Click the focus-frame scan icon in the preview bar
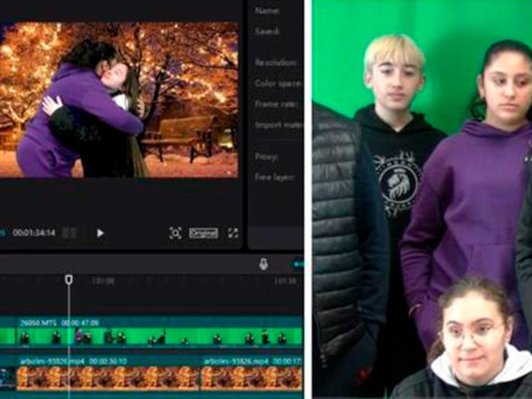The height and width of the screenshot is (399, 532). pyautogui.click(x=176, y=233)
